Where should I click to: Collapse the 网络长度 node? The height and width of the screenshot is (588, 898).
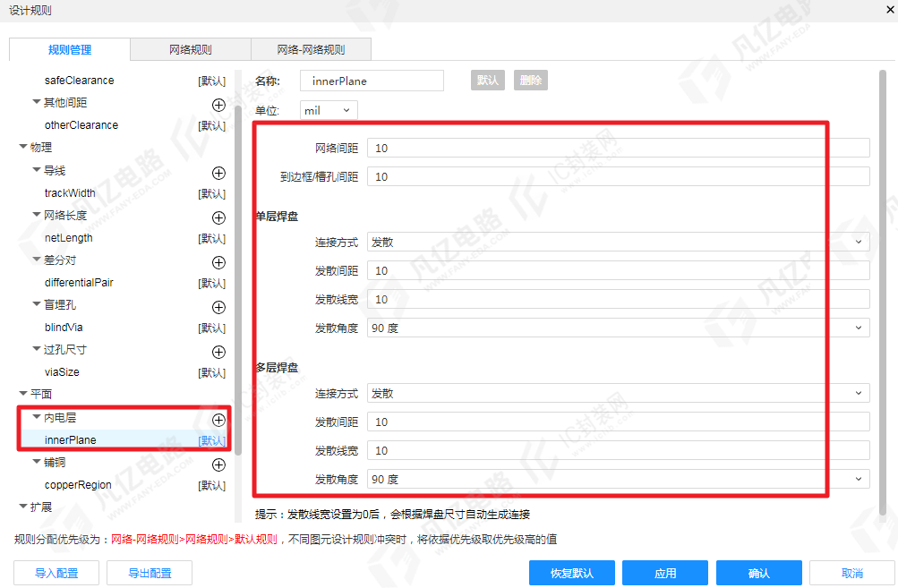click(x=37, y=215)
